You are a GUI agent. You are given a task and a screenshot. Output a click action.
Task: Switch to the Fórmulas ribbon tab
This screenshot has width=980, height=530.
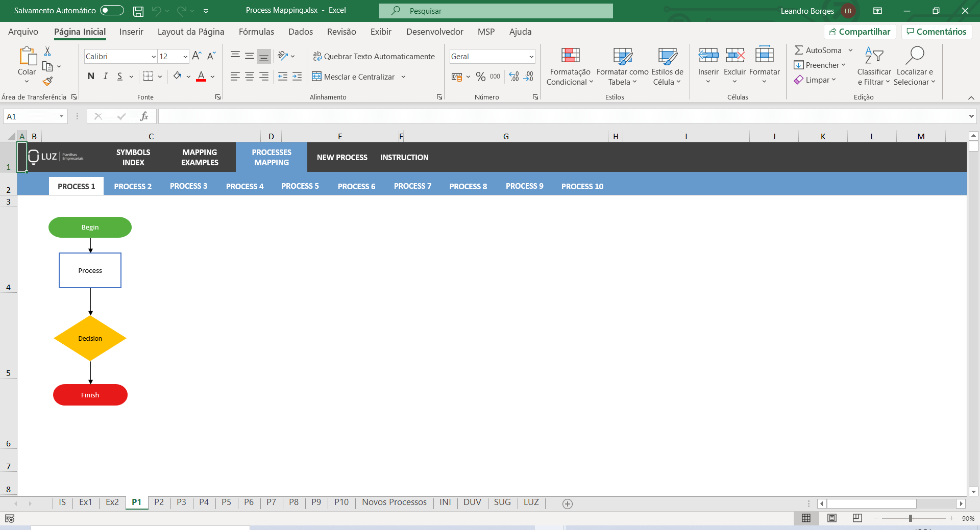pyautogui.click(x=256, y=31)
